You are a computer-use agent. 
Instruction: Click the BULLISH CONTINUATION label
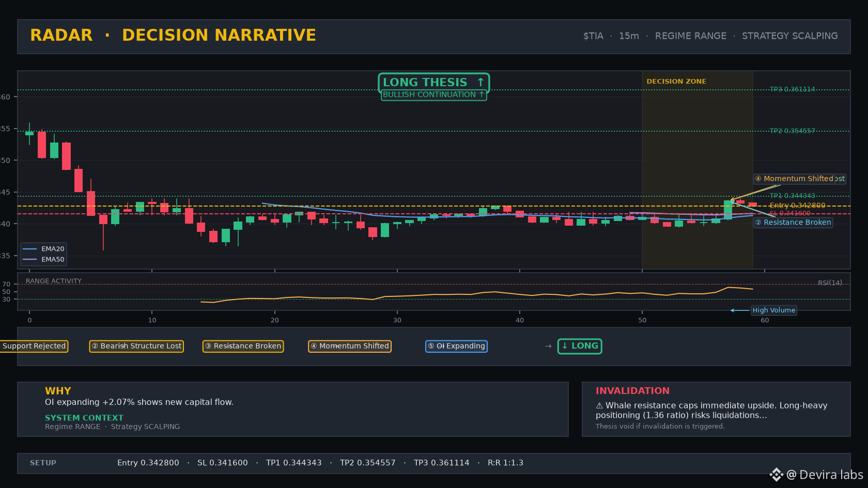434,95
